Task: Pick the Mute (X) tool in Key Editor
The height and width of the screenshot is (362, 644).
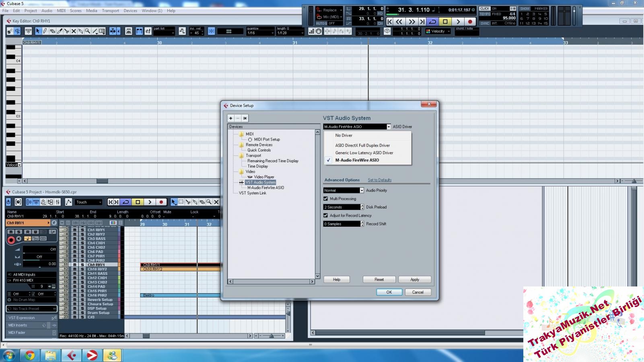Action: pos(74,31)
